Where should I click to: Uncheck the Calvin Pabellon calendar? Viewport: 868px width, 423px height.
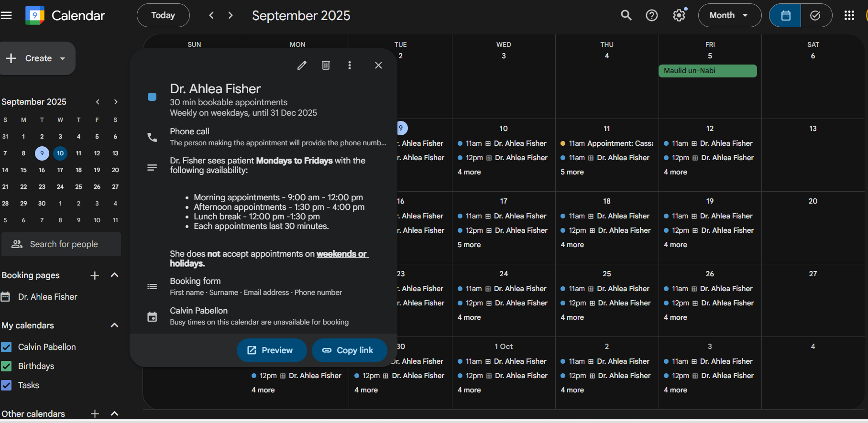(7, 347)
